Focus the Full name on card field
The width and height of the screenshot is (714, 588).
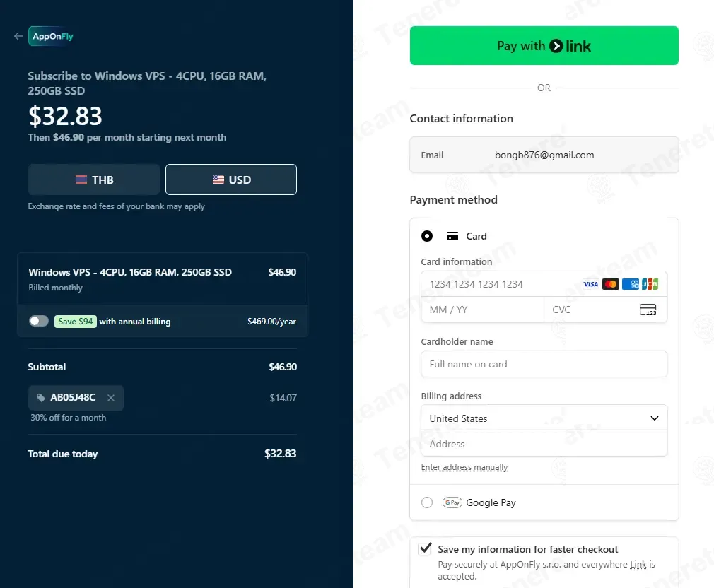pyautogui.click(x=544, y=364)
